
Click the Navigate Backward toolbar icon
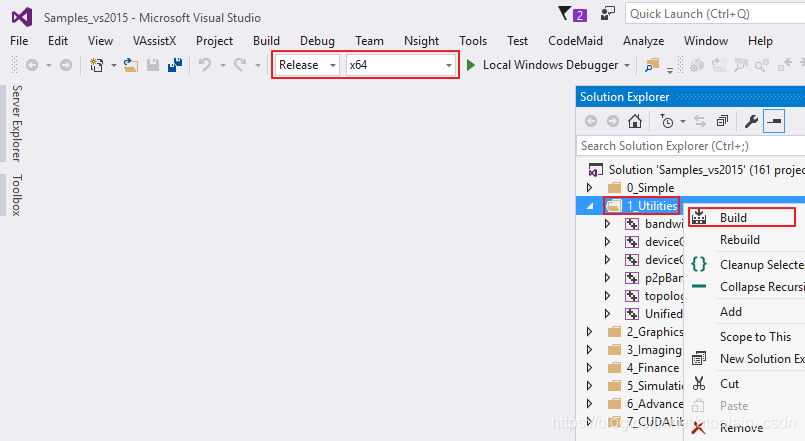32,65
